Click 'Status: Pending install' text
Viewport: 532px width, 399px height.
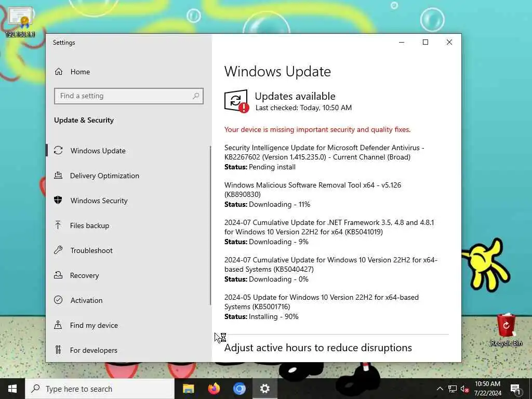(x=260, y=167)
